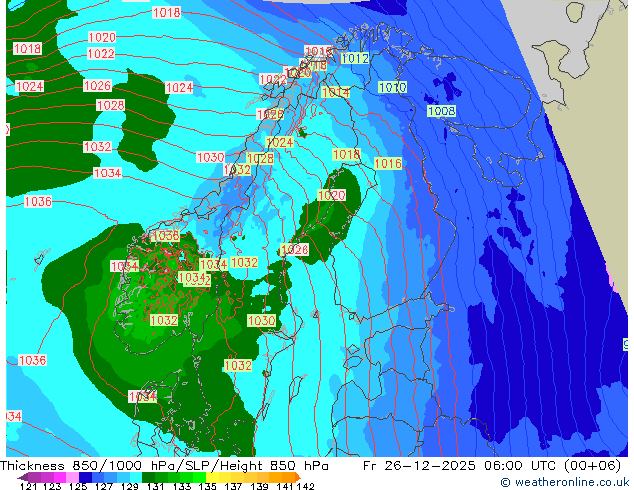Click the cyan legend swatch before 131

tap(136, 477)
